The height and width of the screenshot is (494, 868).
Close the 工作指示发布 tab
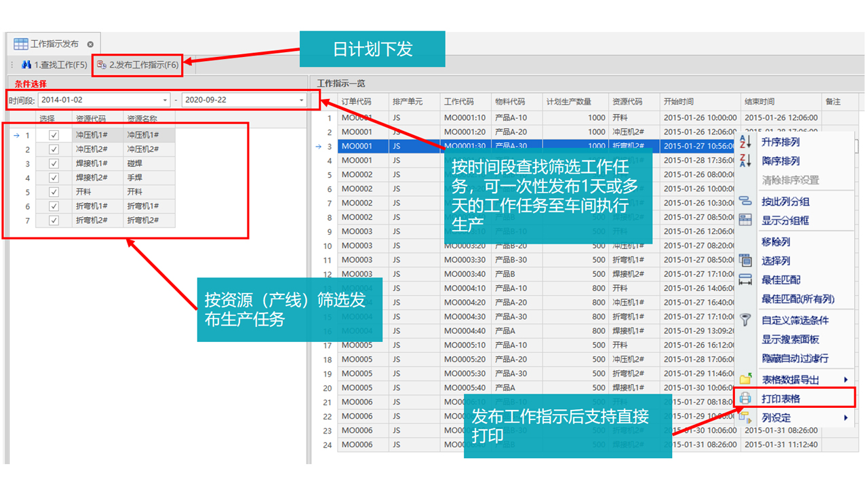tap(90, 44)
